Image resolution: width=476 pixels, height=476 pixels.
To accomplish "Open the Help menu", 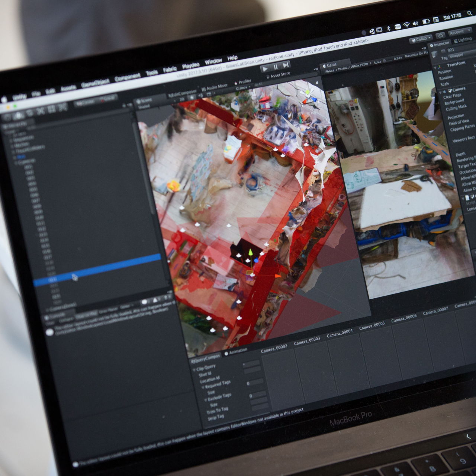I will click(x=232, y=58).
